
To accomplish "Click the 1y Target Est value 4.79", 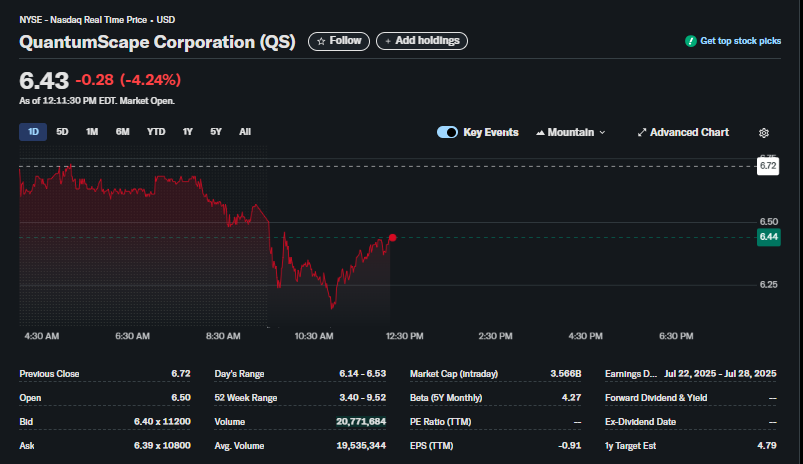I will pyautogui.click(x=767, y=446).
